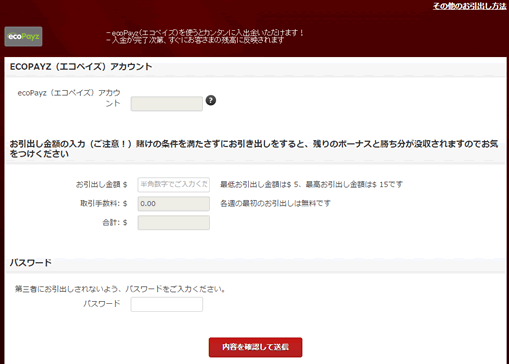The height and width of the screenshot is (364, 509).
Task: Click the ecoPayz logo
Action: pyautogui.click(x=23, y=36)
